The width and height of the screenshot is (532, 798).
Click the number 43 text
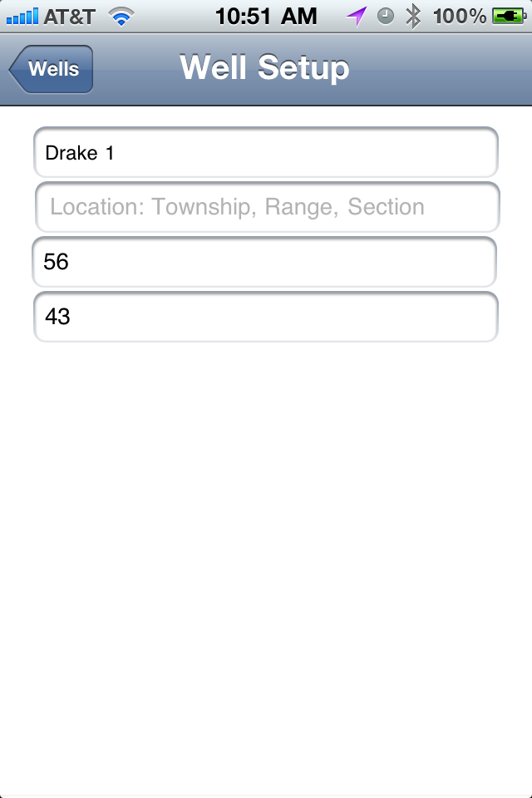click(57, 317)
